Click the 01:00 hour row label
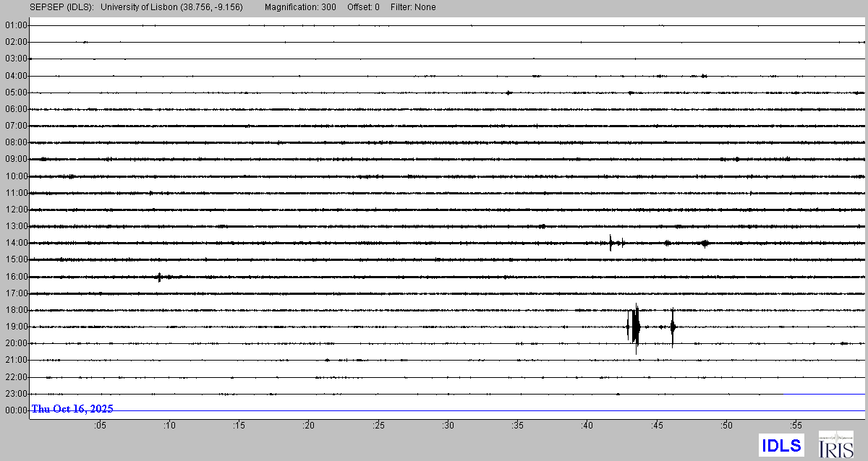 click(16, 25)
